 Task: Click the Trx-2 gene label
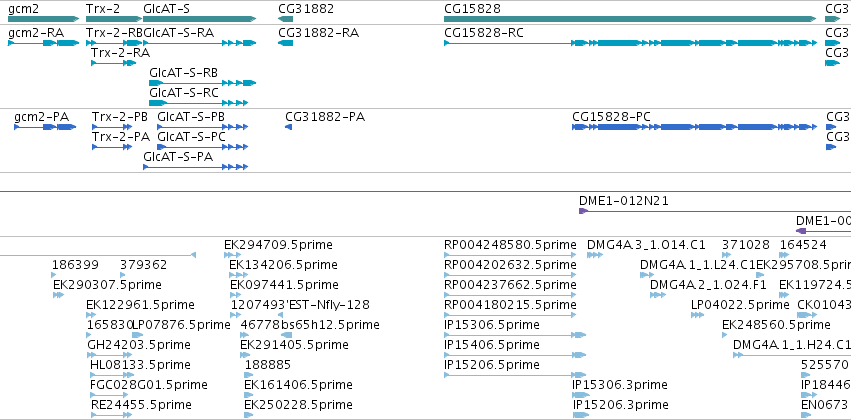click(103, 9)
